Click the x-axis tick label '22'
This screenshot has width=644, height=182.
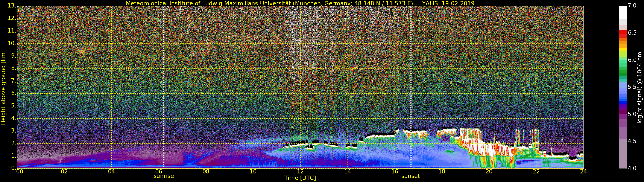(x=536, y=171)
